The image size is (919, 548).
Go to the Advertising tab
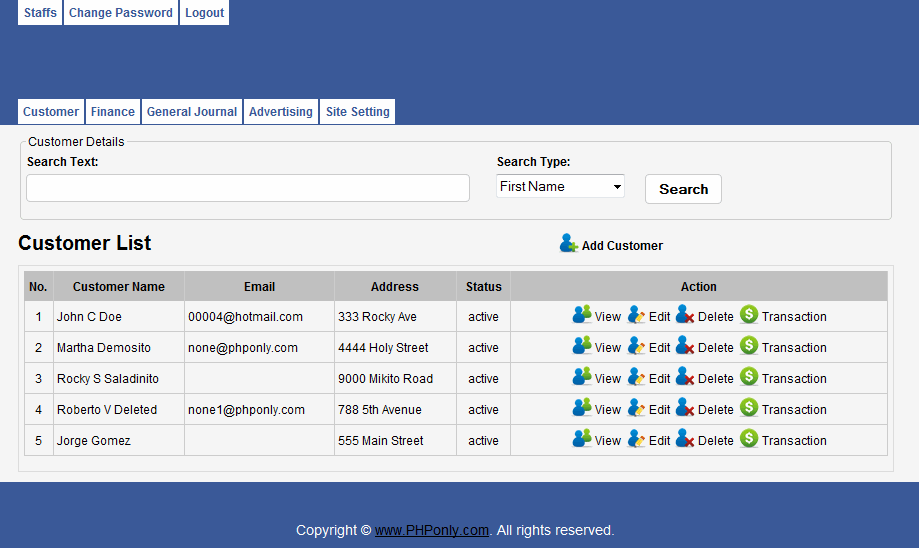click(281, 111)
